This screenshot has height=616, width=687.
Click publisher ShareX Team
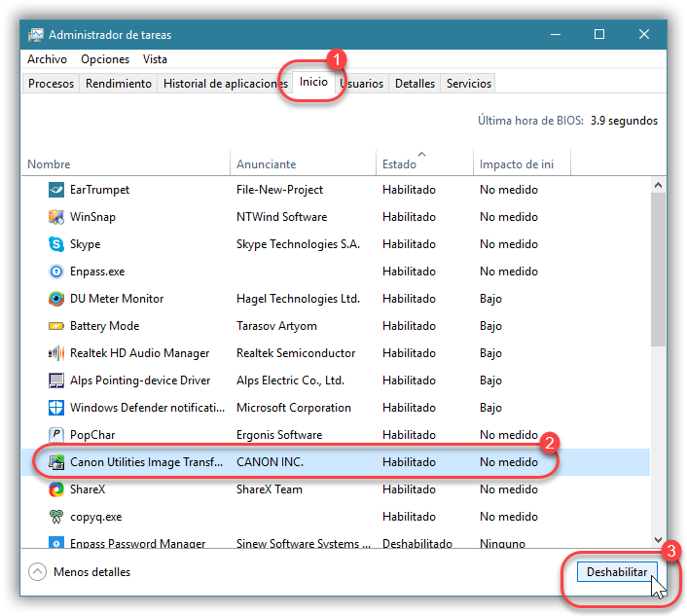click(x=270, y=489)
